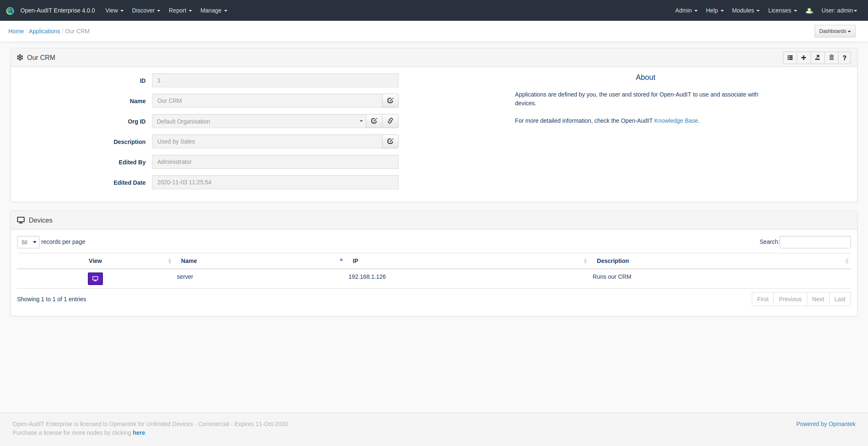
Task: Edit the Description field pencil icon
Action: (x=390, y=141)
